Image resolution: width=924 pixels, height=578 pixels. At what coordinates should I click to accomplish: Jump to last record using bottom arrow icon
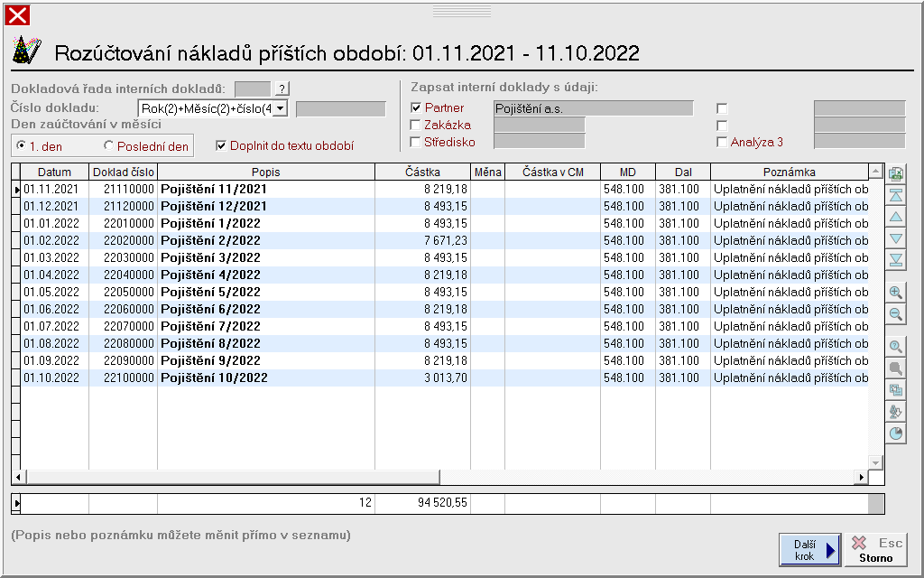896,260
